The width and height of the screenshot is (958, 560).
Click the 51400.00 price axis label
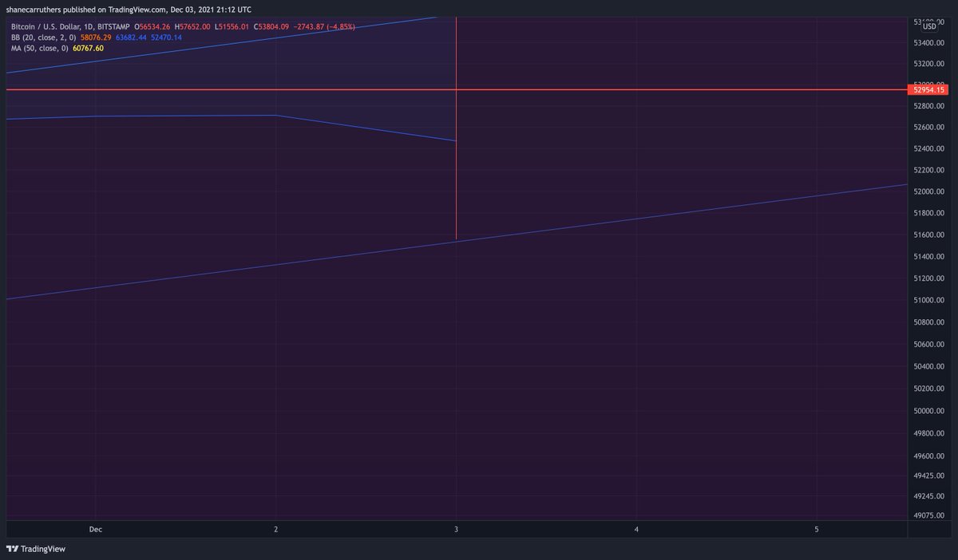[x=929, y=256]
